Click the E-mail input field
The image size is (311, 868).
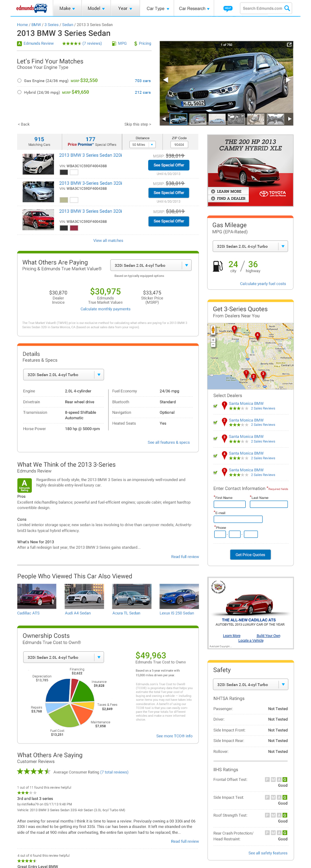(238, 519)
